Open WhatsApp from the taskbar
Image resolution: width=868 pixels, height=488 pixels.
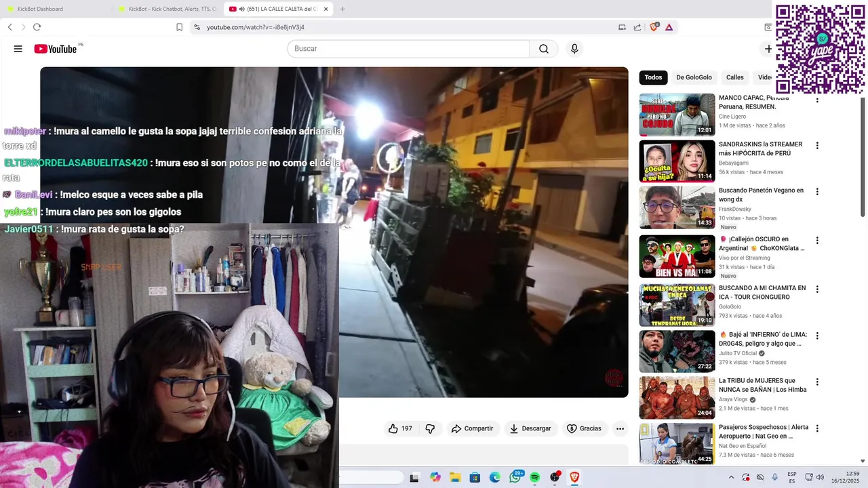[x=515, y=477]
